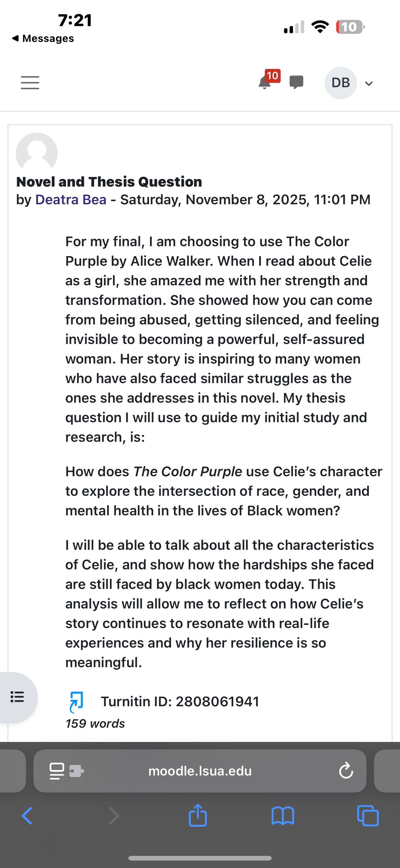This screenshot has height=868, width=400.
Task: Focus the moodle.lsua.edu address bar
Action: pos(200,771)
